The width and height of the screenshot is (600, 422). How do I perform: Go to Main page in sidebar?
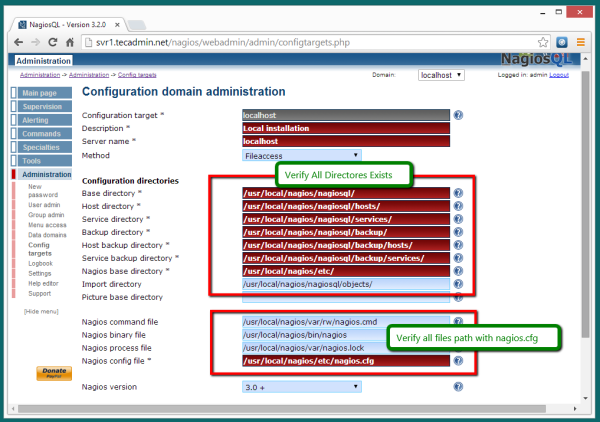pos(42,93)
